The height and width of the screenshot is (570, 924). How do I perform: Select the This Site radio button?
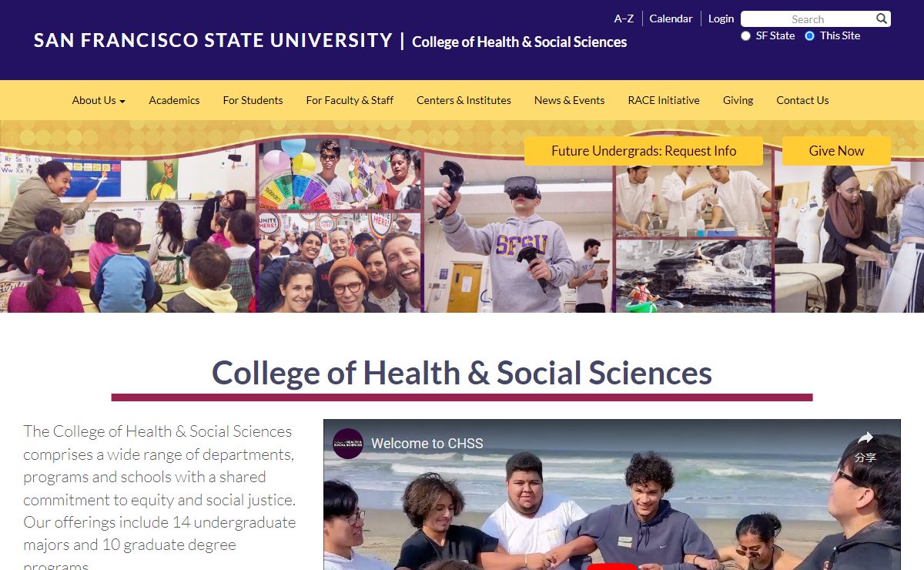coord(809,35)
